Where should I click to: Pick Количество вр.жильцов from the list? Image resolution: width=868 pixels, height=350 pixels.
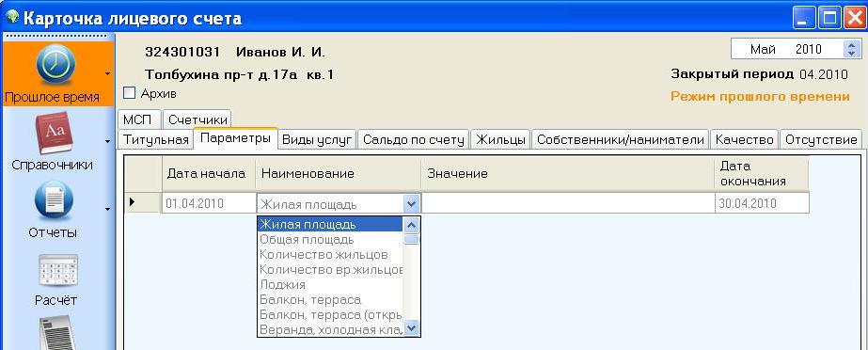tap(330, 270)
